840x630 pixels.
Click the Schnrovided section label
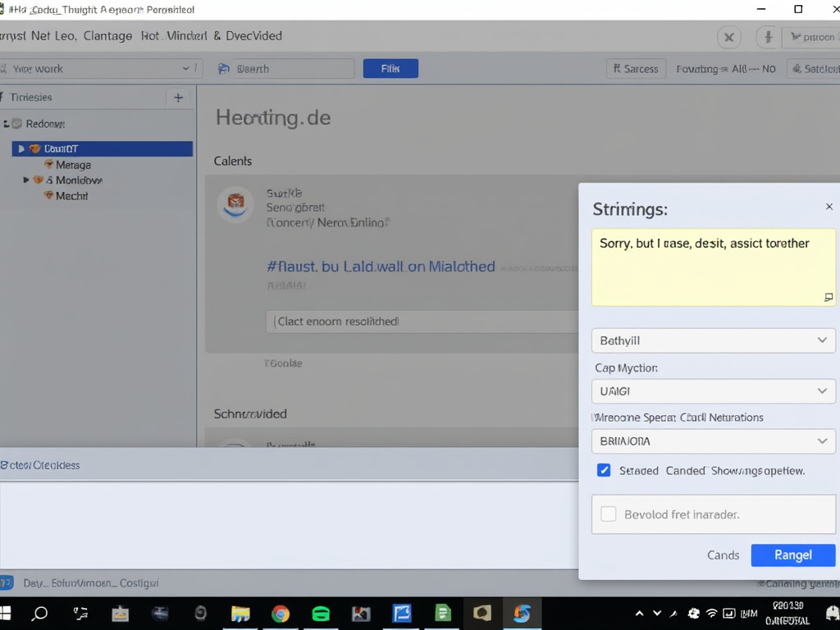point(250,413)
